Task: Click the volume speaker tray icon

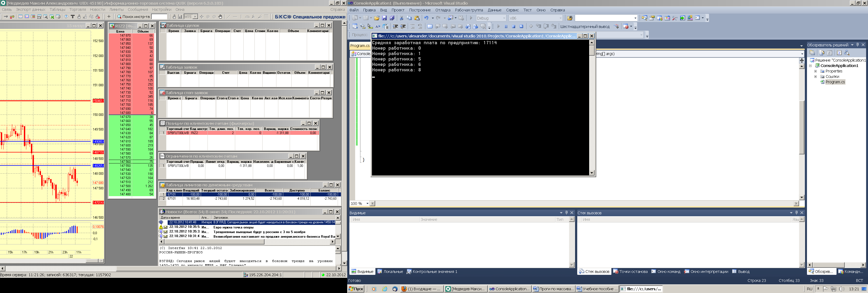Action: [x=841, y=289]
